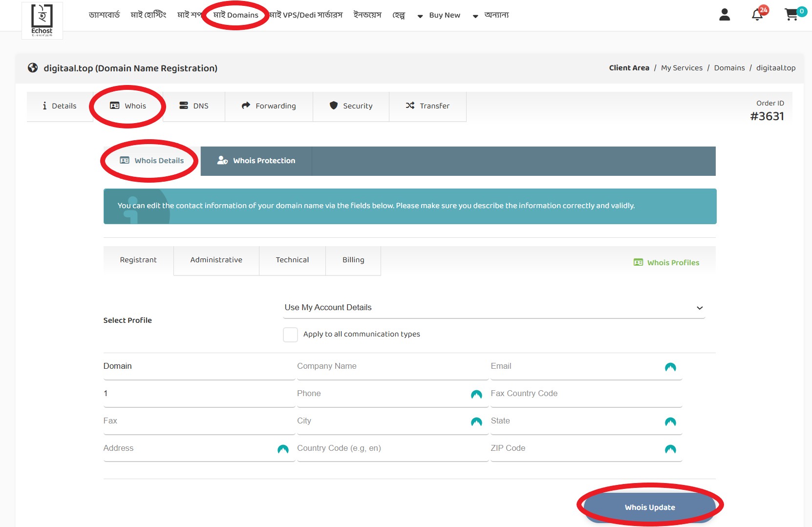Go to My Services breadcrumb
812x527 pixels.
point(682,68)
